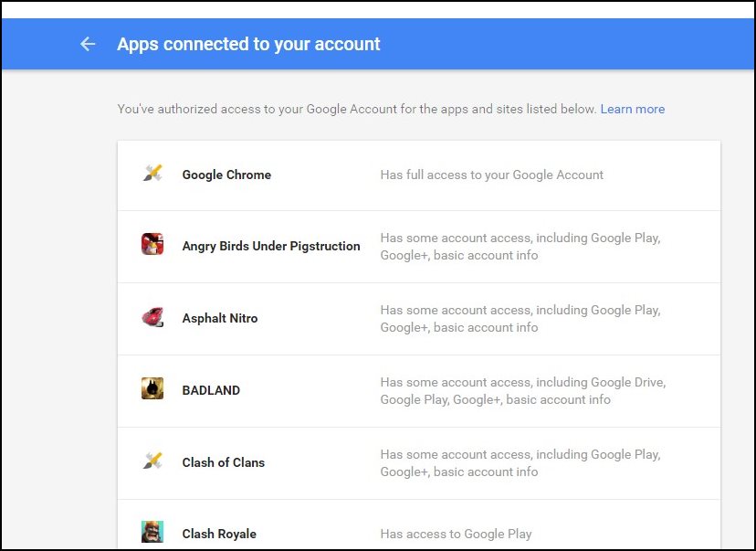Image resolution: width=756 pixels, height=551 pixels.
Task: Go back using the header arrow
Action: tap(88, 44)
